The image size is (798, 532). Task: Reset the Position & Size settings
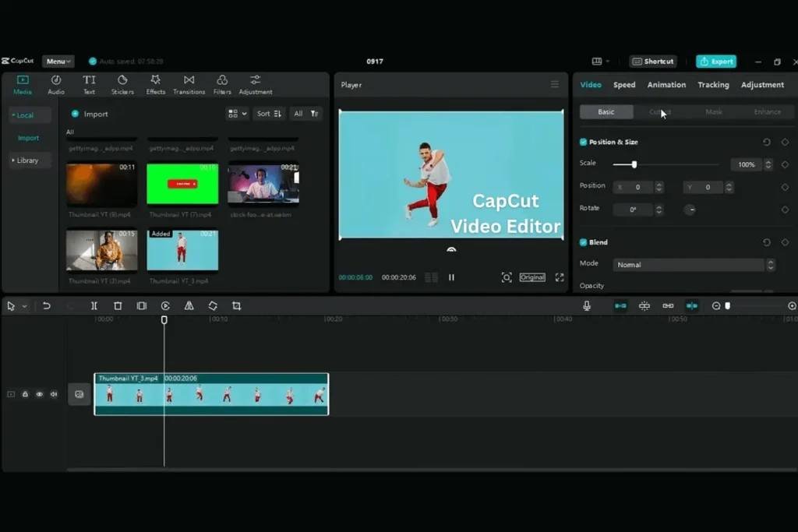(x=767, y=142)
